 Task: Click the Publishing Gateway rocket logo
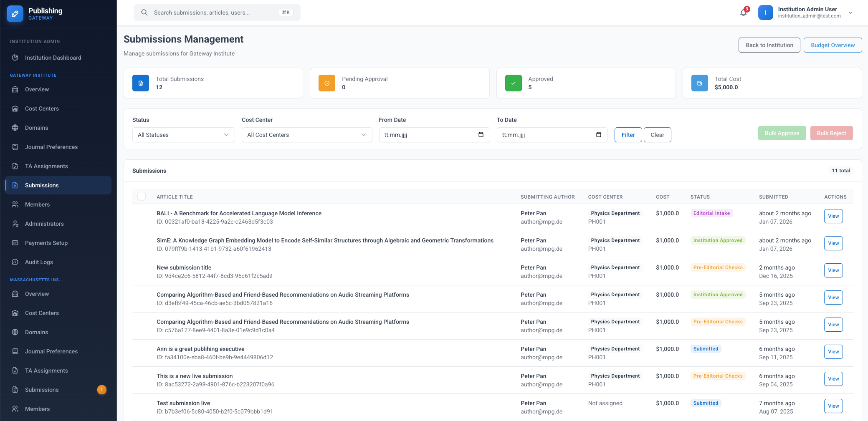[15, 14]
